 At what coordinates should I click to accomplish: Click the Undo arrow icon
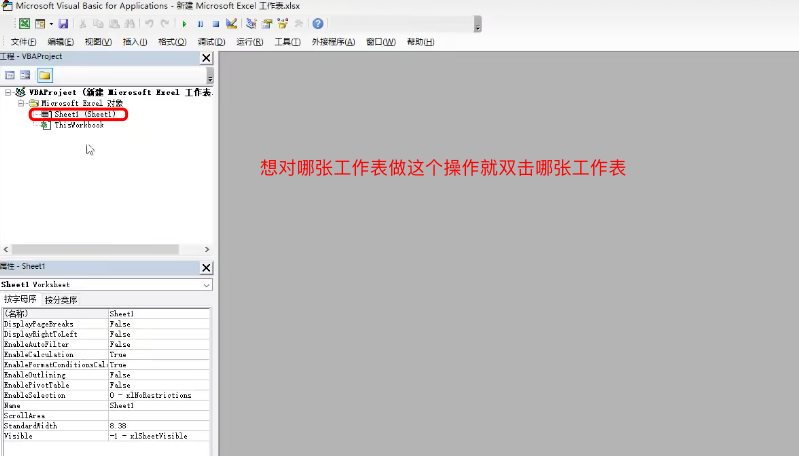149,23
